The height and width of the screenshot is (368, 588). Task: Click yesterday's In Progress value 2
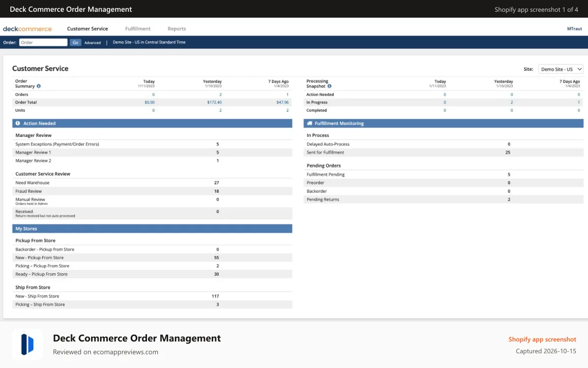coord(512,103)
